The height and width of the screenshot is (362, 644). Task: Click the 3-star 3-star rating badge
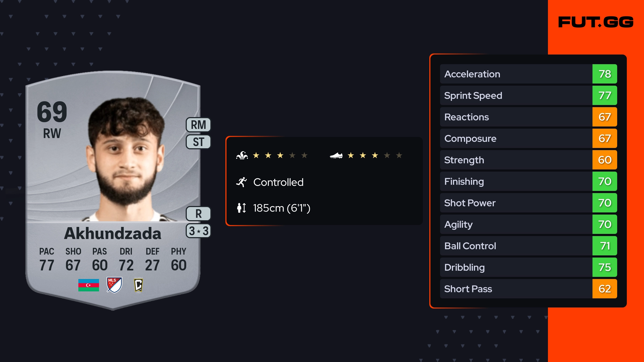(198, 231)
